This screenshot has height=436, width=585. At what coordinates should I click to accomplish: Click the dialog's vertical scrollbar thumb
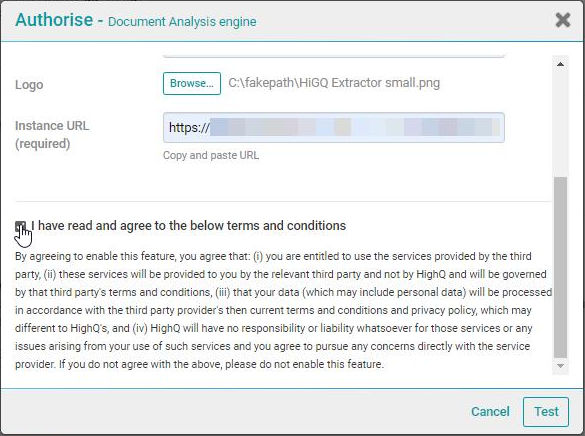(x=560, y=267)
